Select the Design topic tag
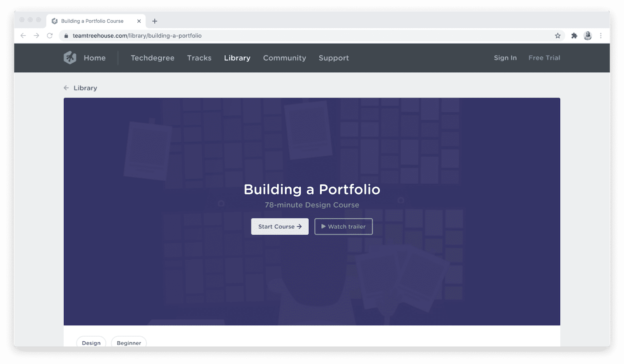624x364 pixels. tap(91, 343)
